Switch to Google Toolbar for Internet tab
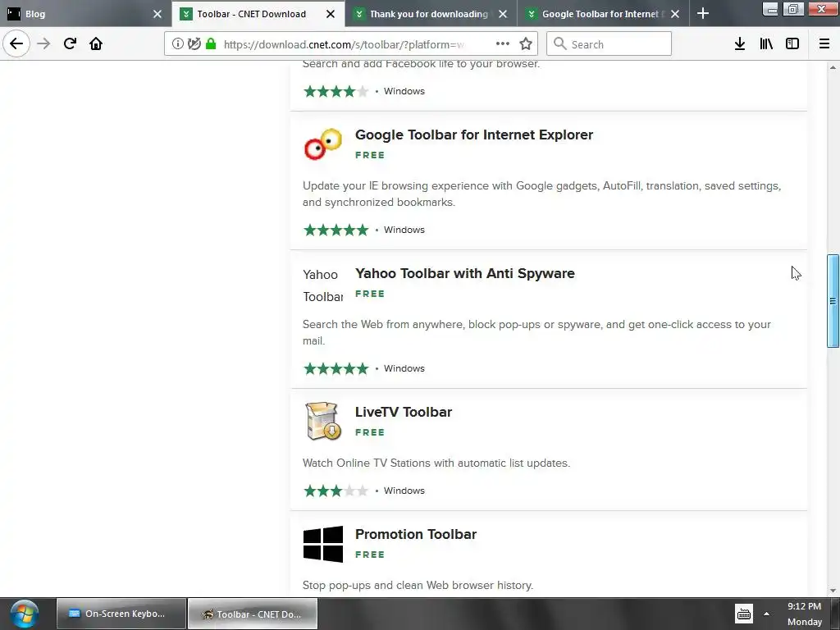The image size is (840, 630). pyautogui.click(x=603, y=14)
